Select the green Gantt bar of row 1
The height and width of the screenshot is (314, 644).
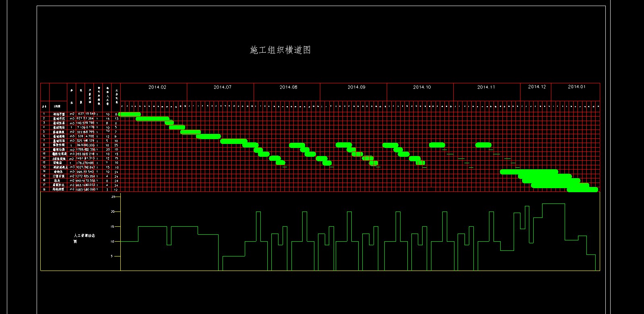coord(130,114)
